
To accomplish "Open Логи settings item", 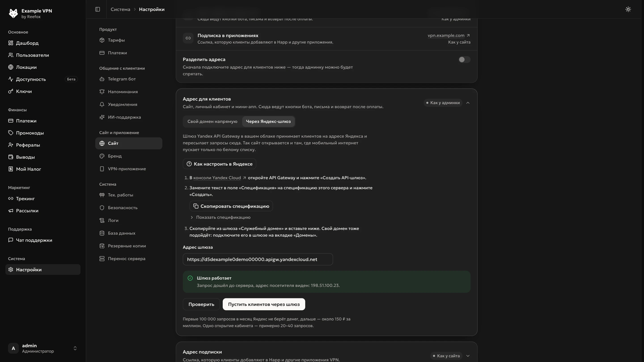I will pos(129,220).
